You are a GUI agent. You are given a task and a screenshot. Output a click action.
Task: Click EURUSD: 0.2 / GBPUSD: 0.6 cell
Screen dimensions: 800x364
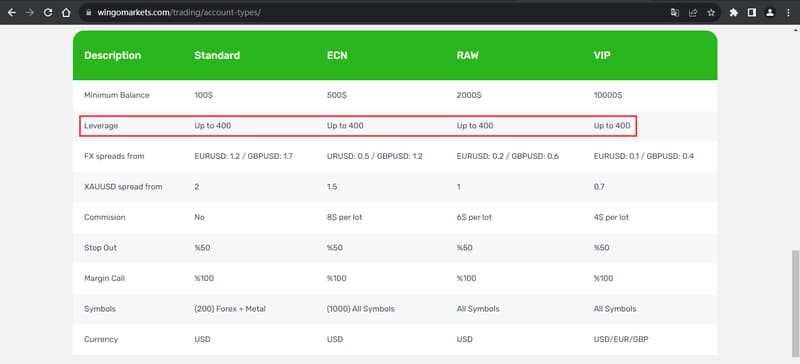pyautogui.click(x=508, y=156)
